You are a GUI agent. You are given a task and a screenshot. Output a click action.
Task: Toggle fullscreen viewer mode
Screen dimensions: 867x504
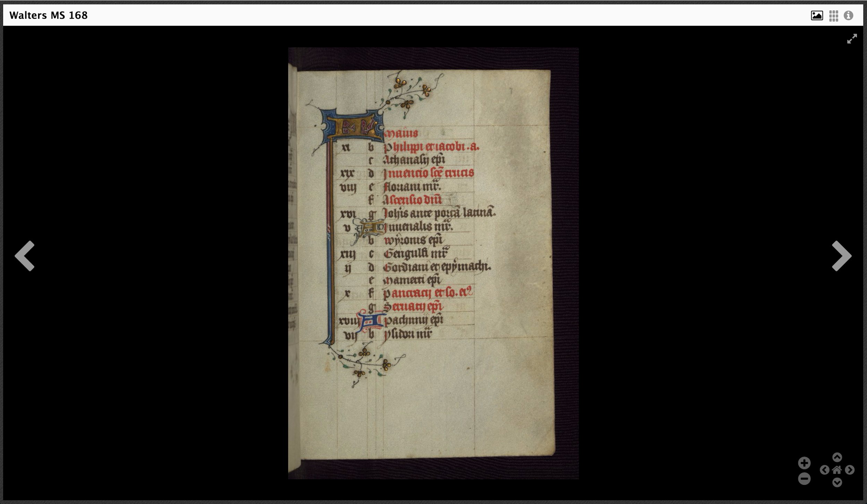click(x=852, y=38)
